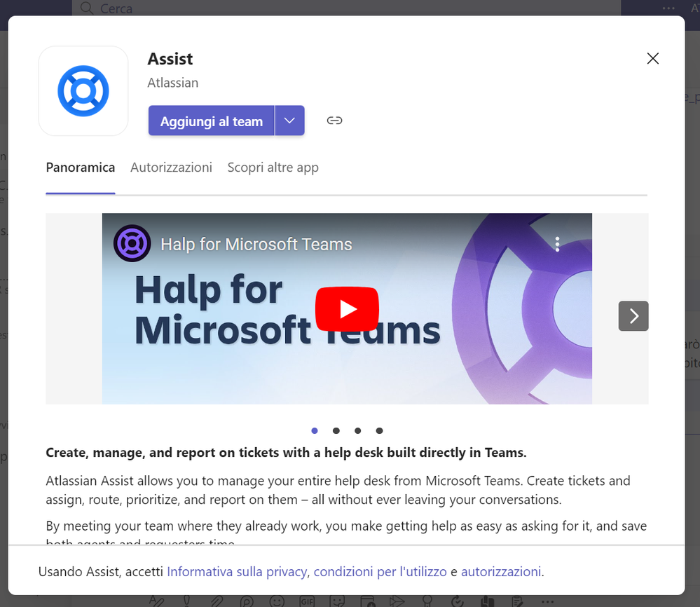Open the 'condizioni per l'utilizzo' link
The width and height of the screenshot is (700, 607).
[380, 572]
